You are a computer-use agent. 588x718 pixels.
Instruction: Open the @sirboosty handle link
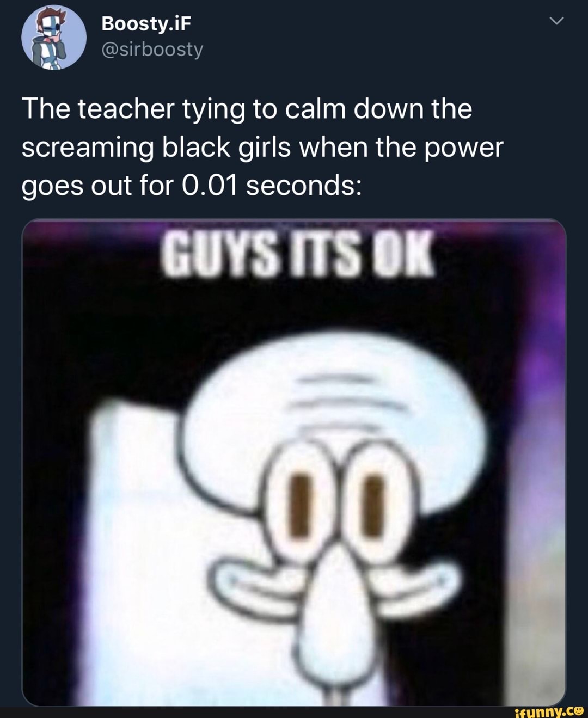point(152,50)
